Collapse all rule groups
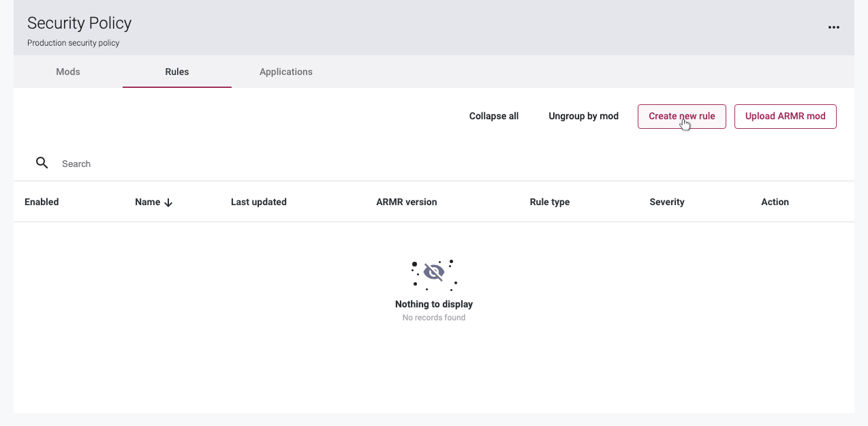 (x=494, y=116)
